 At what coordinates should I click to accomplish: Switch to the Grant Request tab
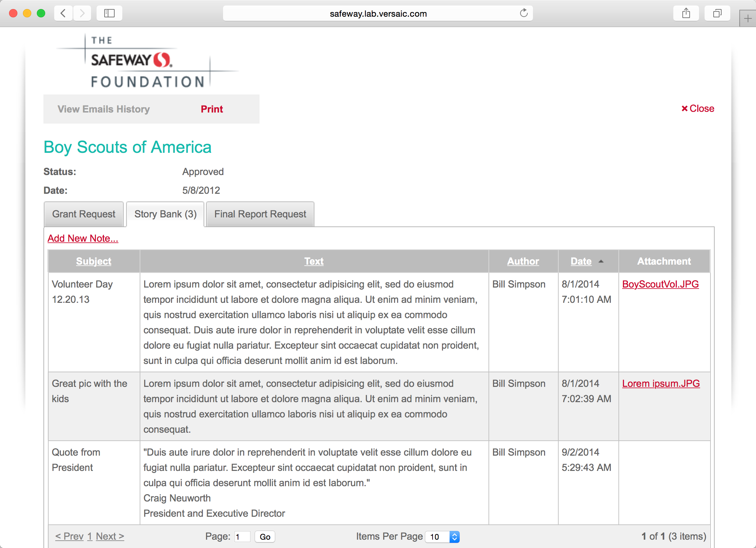(x=84, y=214)
